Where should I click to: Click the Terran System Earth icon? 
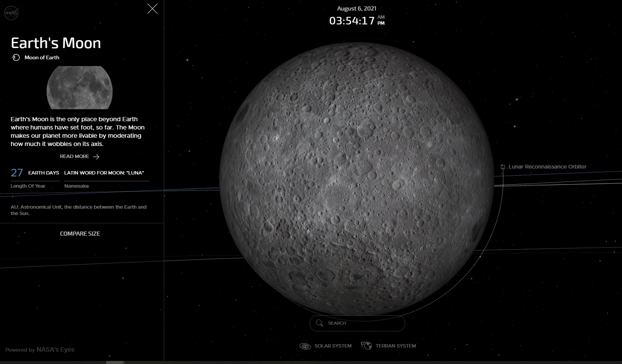(x=366, y=346)
